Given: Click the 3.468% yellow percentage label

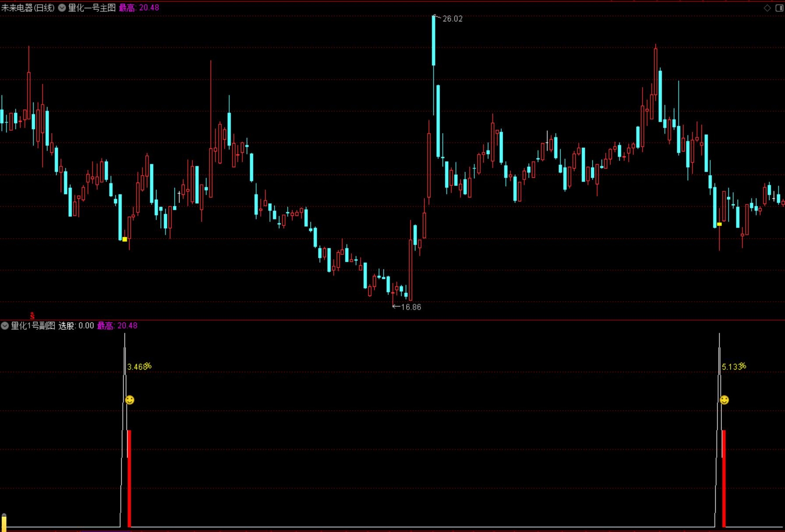Looking at the screenshot, I should coord(139,366).
